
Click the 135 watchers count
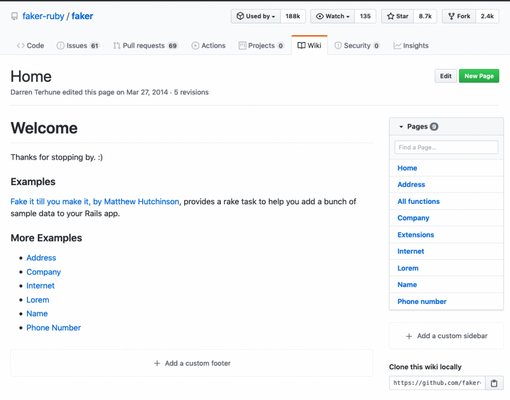pos(365,16)
